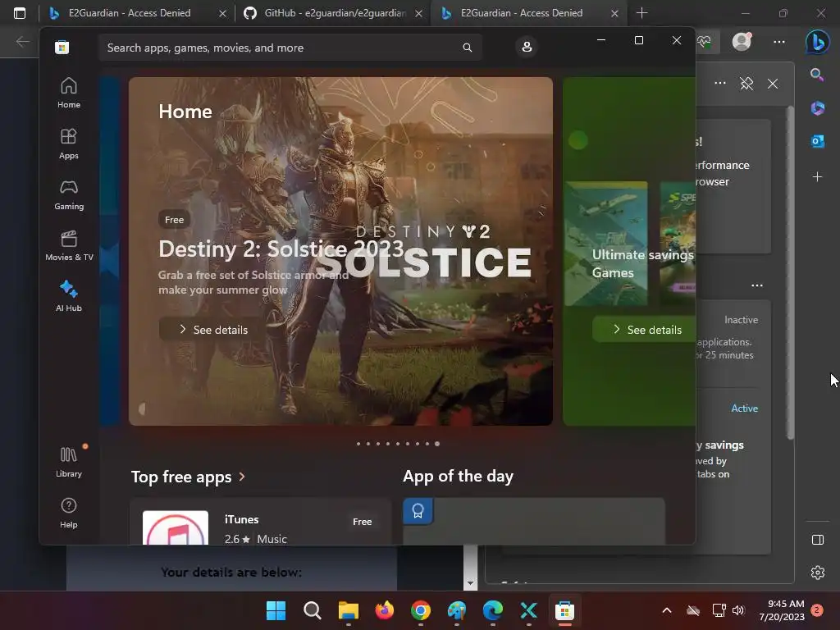Open File Explorer from taskbar
The image size is (840, 630).
tap(348, 610)
